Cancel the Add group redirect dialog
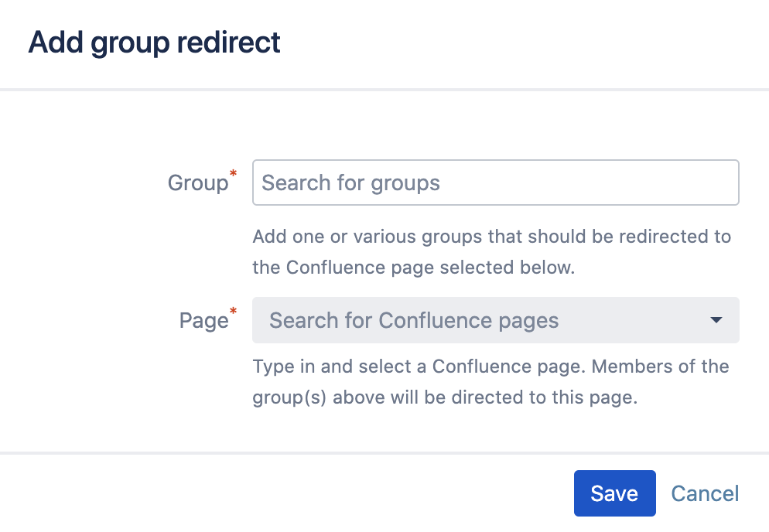Viewport: 769px width, 532px height. click(704, 493)
